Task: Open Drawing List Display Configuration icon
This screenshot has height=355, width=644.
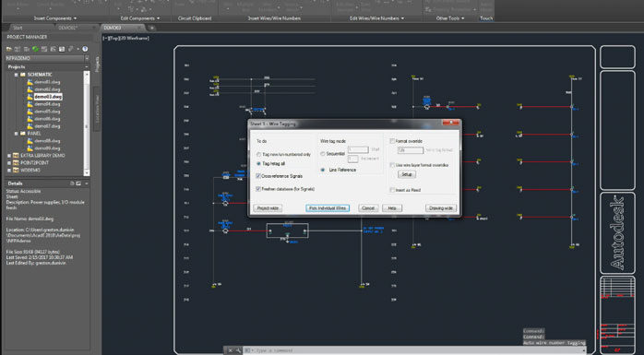Action: (x=62, y=49)
